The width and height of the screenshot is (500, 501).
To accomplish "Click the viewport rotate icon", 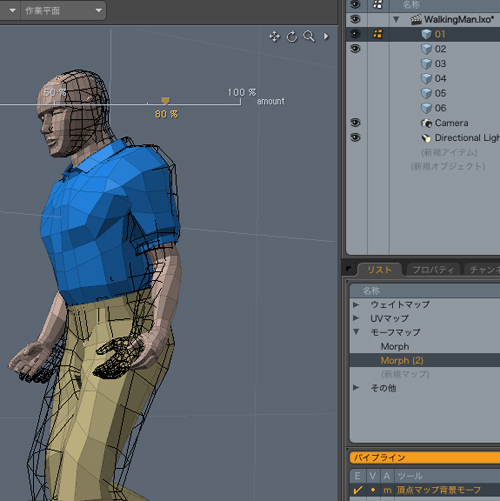I will [x=292, y=36].
